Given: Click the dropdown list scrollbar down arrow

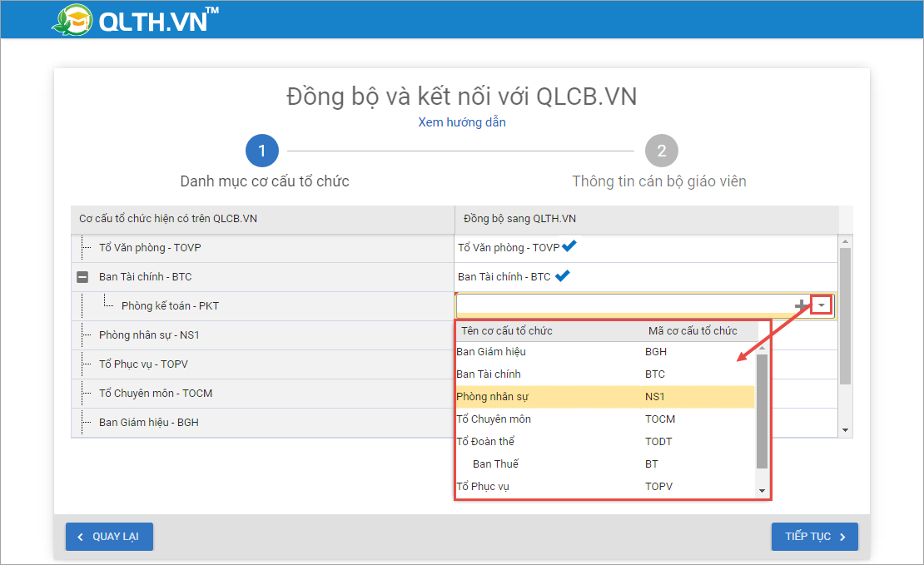Looking at the screenshot, I should click(762, 491).
